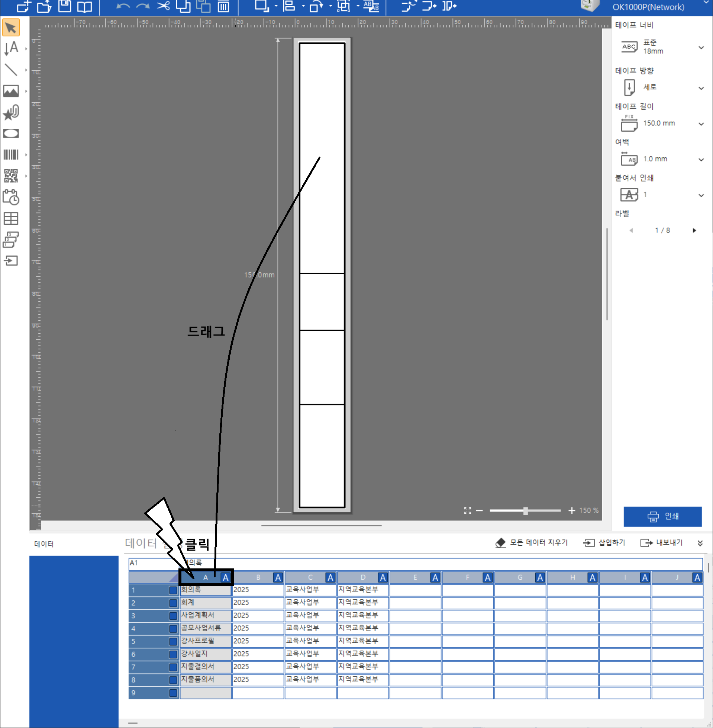Toggle the checkbox for data row 9
Screen dimensions: 713x728
click(173, 693)
